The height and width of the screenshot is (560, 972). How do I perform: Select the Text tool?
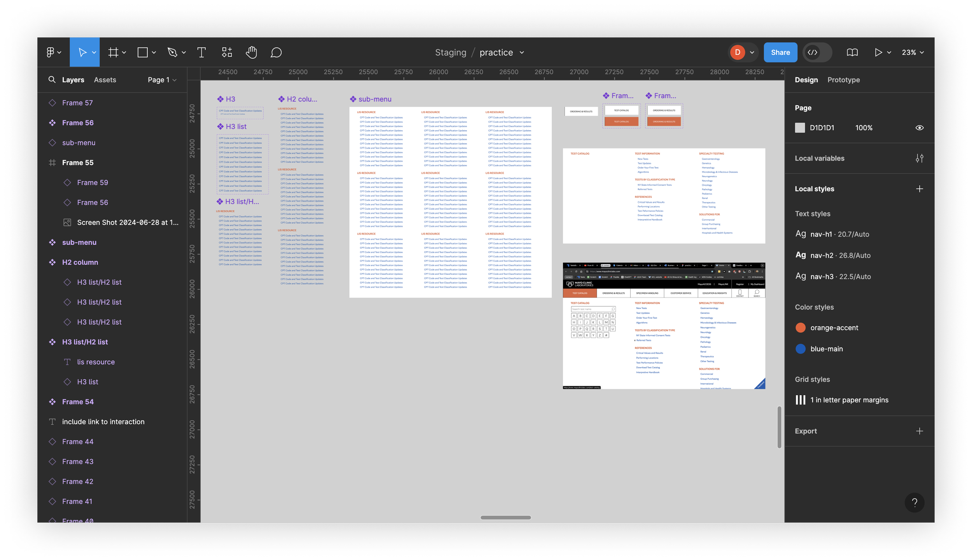[x=201, y=52]
